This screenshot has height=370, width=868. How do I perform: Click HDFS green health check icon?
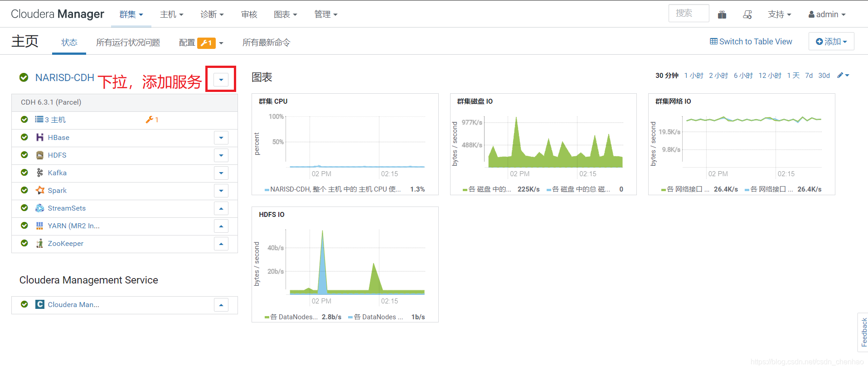24,155
